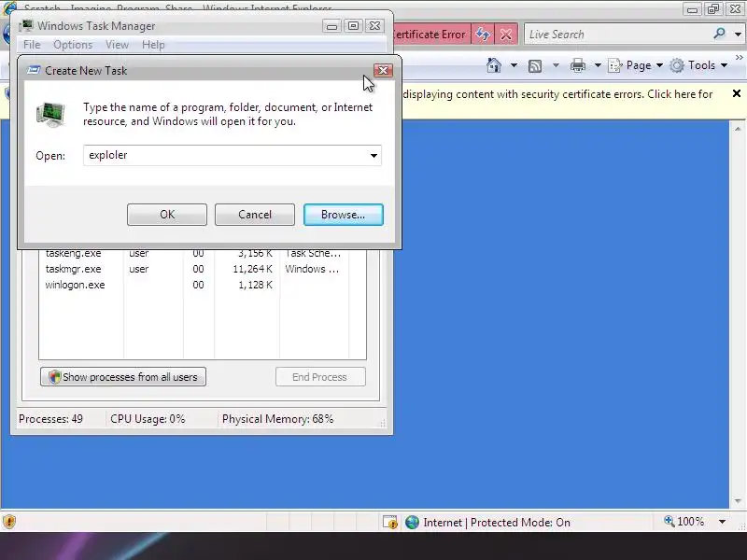
Task: Click Processes: 49 in status bar
Action: tap(50, 419)
